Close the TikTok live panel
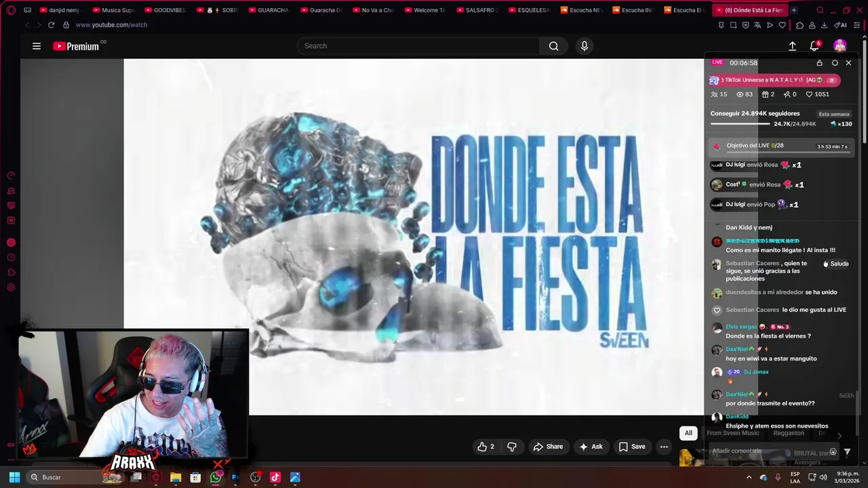 click(x=848, y=63)
